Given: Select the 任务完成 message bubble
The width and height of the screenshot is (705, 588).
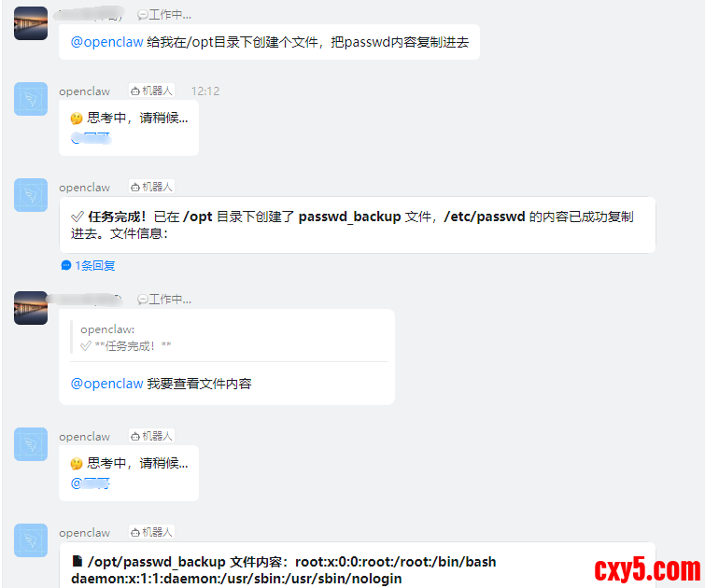Looking at the screenshot, I should click(358, 225).
